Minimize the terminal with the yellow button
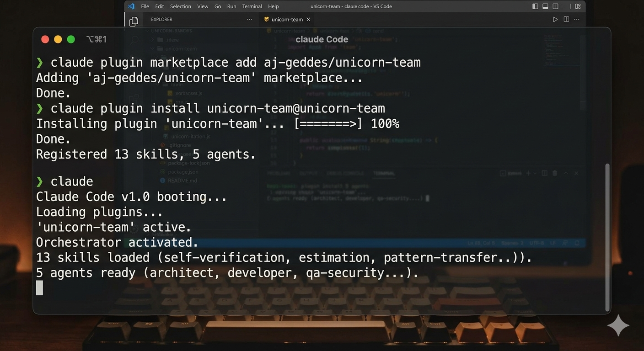Screen dimensions: 644x351 click(58, 39)
